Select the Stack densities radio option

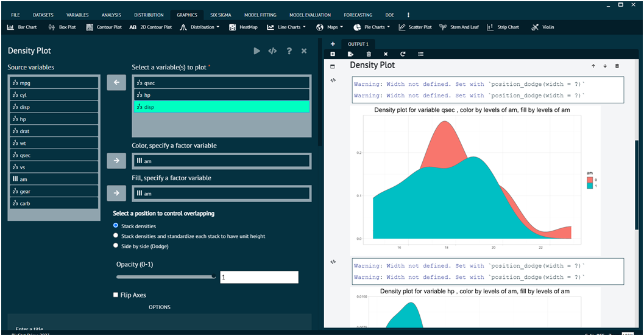pyautogui.click(x=116, y=226)
